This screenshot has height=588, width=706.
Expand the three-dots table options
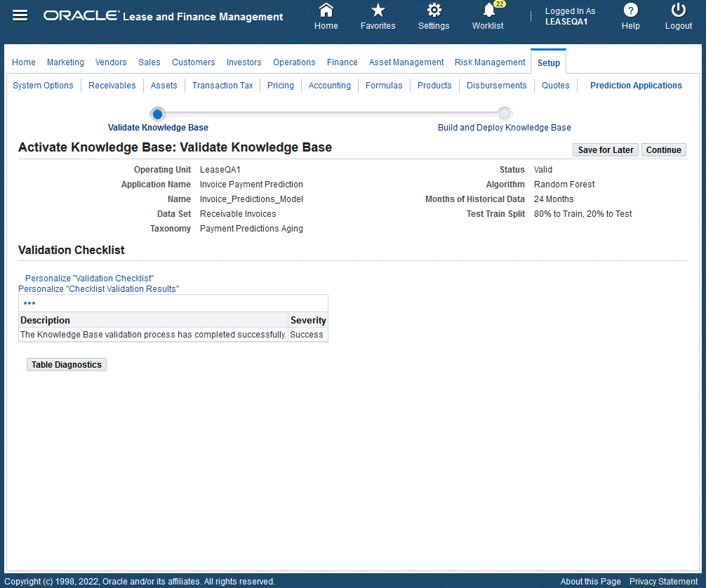tap(29, 303)
